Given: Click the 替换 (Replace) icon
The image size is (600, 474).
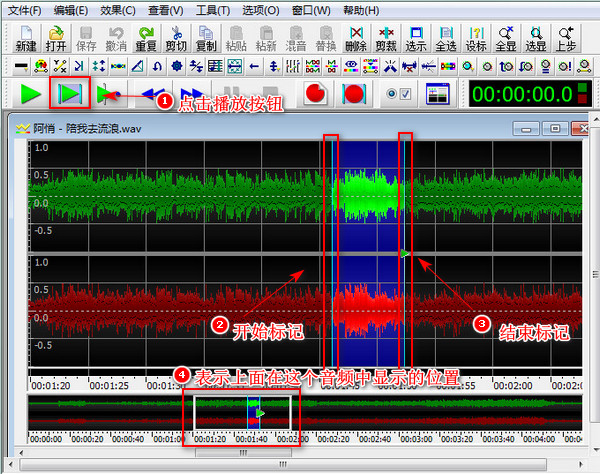Looking at the screenshot, I should [x=326, y=38].
